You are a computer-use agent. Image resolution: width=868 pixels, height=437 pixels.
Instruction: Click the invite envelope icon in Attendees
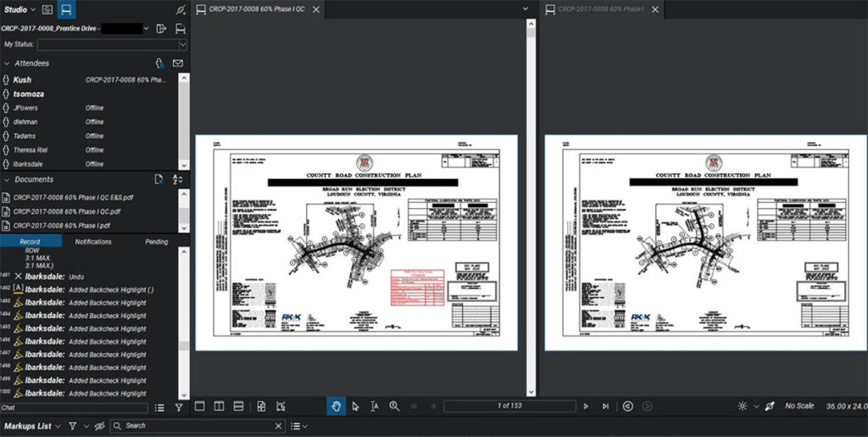point(178,63)
